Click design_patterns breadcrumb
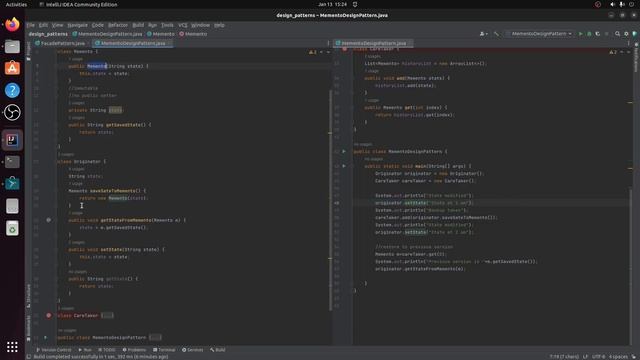 point(48,34)
